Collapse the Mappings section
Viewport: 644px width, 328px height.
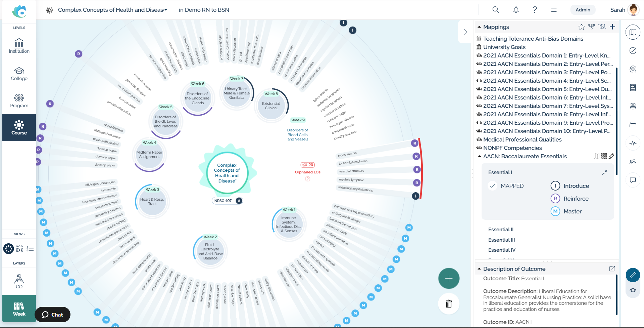(x=479, y=27)
